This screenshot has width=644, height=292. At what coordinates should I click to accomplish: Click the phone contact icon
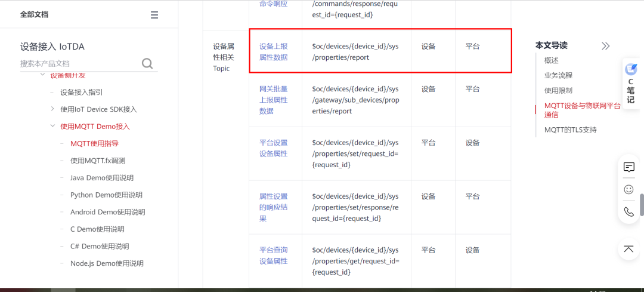pyautogui.click(x=629, y=211)
